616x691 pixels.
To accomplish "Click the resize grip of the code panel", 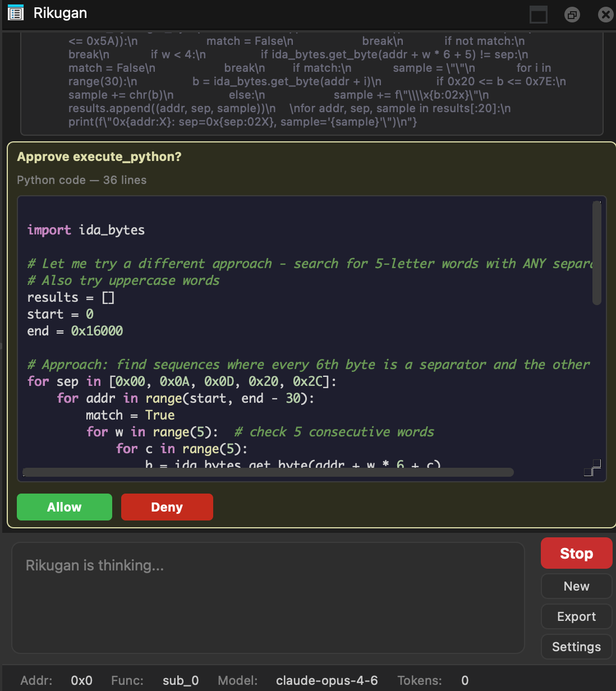I will [592, 468].
